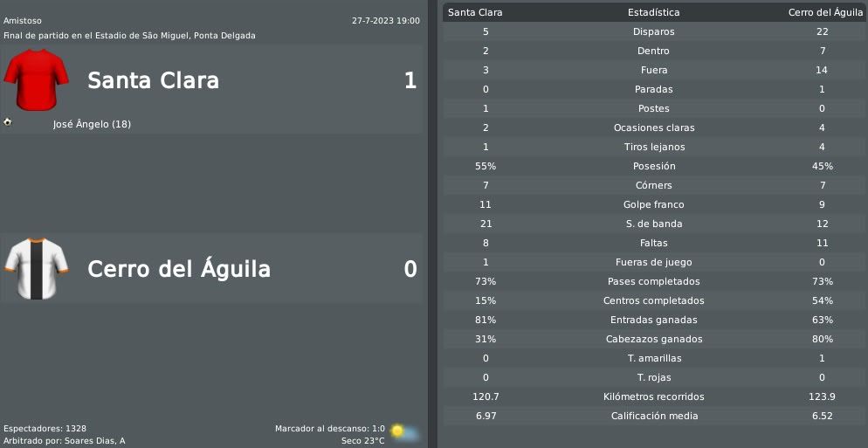Select the Kilómetros recorridos row
This screenshot has height=448, width=868.
(x=654, y=396)
